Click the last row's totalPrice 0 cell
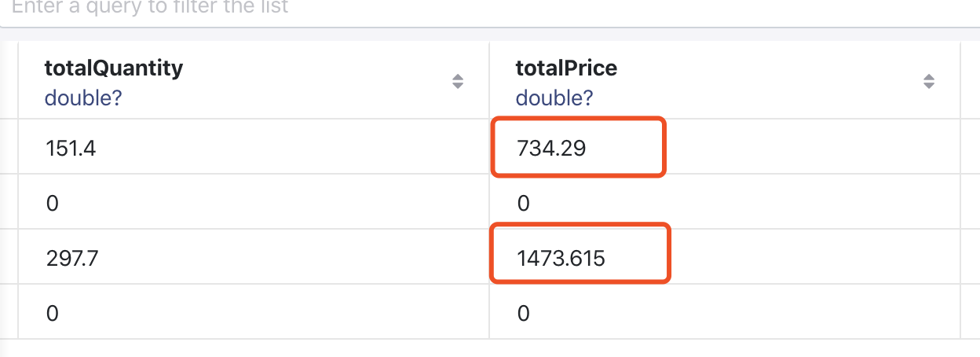 coord(523,313)
